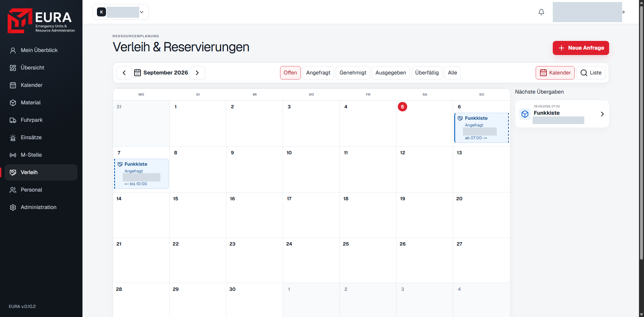Viewport: 644px width, 317px height.
Task: Switch to Kalender view
Action: (x=555, y=73)
